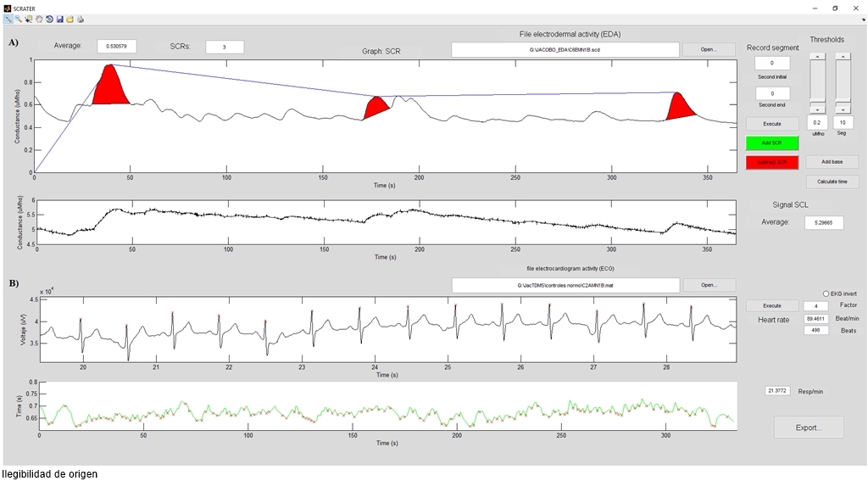Click up arrow on uMho threshold slider
868x481 pixels.
[x=816, y=57]
